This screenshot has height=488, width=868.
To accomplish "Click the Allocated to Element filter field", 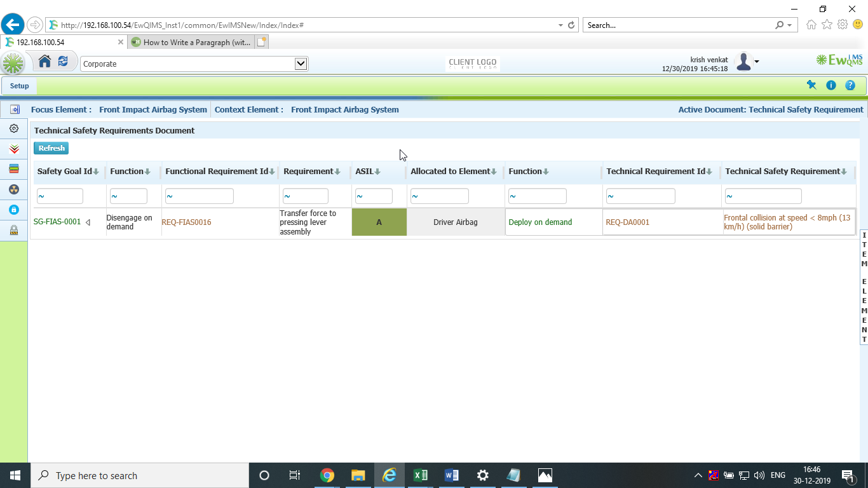I will click(439, 196).
